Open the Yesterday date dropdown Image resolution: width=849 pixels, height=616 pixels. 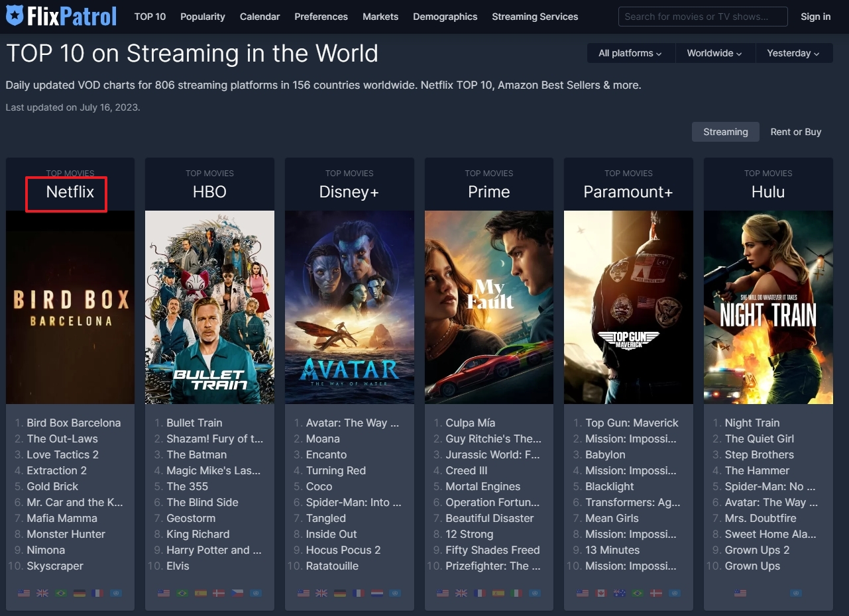click(793, 53)
